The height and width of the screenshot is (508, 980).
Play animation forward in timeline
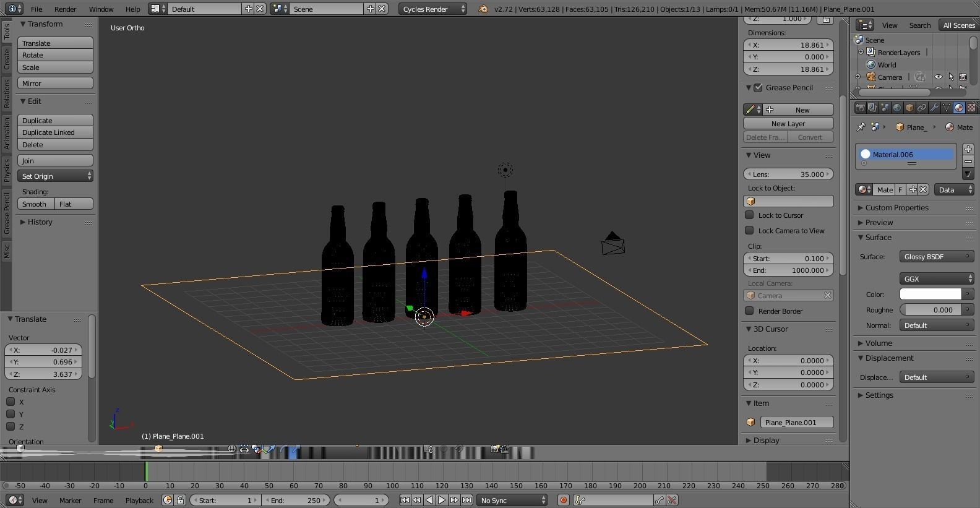(442, 500)
